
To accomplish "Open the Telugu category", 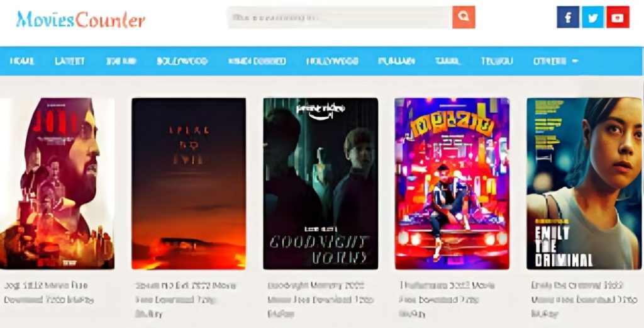I will pyautogui.click(x=497, y=61).
